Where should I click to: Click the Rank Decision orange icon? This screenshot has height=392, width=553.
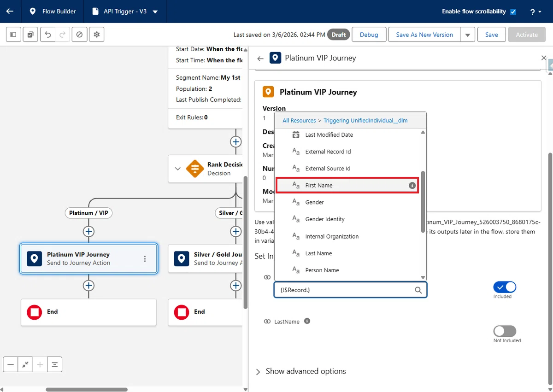[x=195, y=169]
